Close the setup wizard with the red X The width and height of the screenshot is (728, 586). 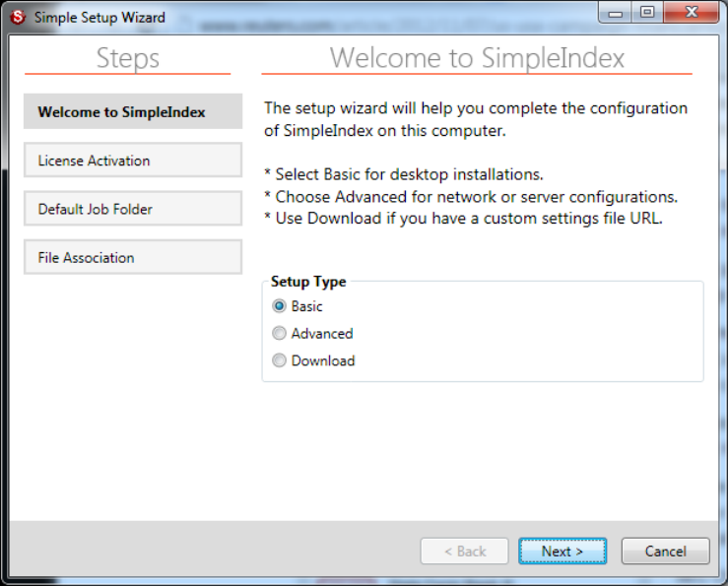pyautogui.click(x=690, y=14)
